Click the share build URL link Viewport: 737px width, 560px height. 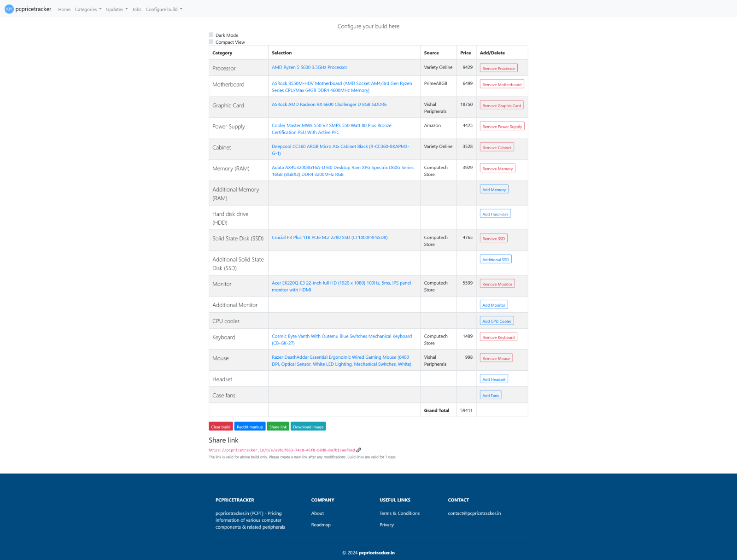pos(282,450)
